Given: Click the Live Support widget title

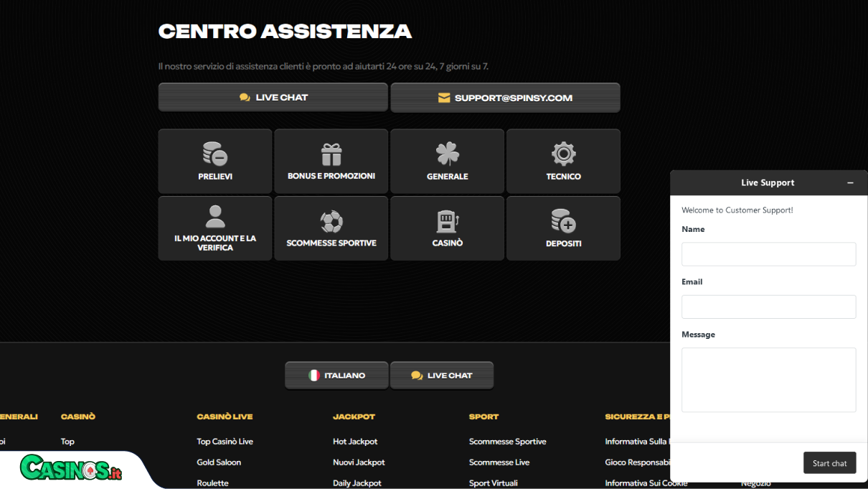Looking at the screenshot, I should [768, 183].
